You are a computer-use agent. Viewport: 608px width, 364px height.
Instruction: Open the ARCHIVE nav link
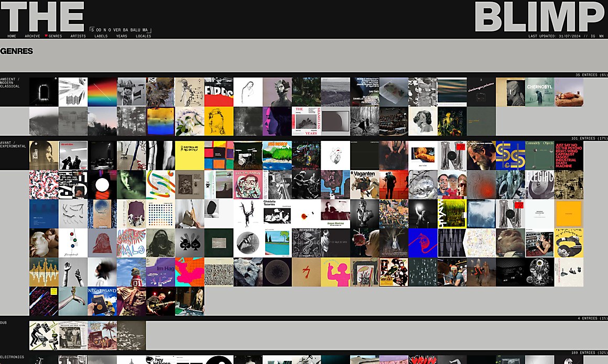tap(32, 36)
